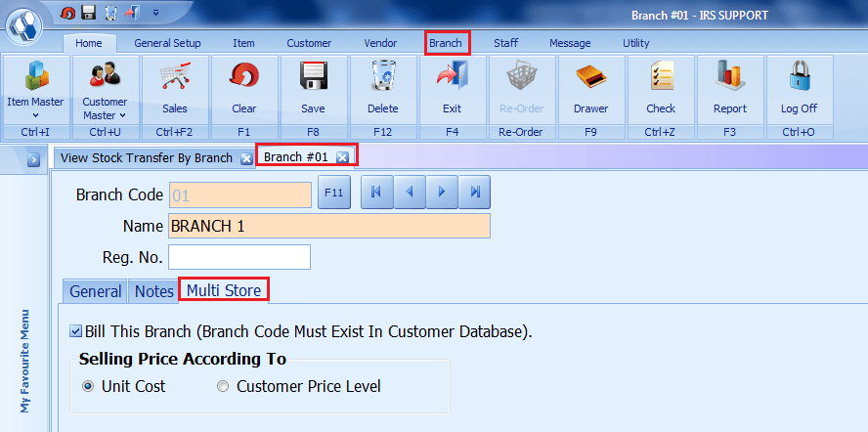Select Unit Cost radio button
The width and height of the screenshot is (868, 432).
coord(87,387)
